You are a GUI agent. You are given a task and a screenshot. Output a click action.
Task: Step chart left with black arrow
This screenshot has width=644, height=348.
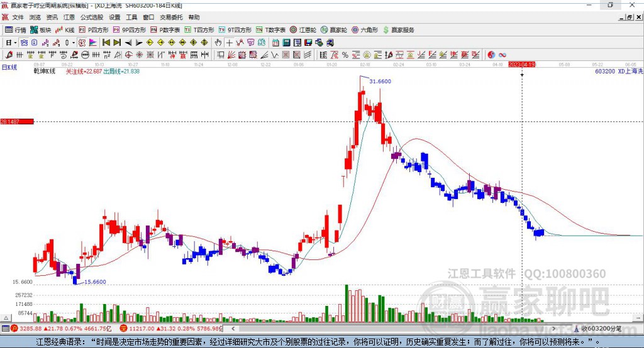pyautogui.click(x=128, y=43)
